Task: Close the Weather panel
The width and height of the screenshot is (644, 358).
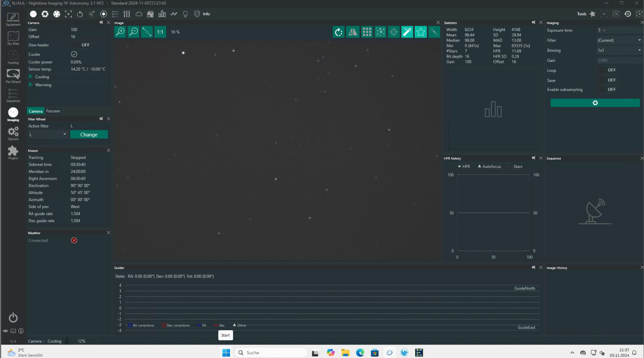Action: pyautogui.click(x=108, y=233)
